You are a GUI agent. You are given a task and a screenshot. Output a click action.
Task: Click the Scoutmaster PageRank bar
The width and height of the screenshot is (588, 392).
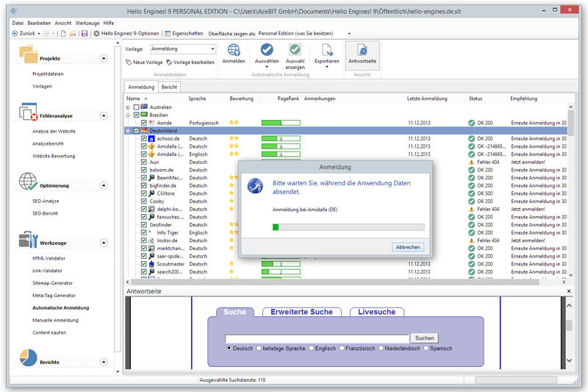[281, 264]
